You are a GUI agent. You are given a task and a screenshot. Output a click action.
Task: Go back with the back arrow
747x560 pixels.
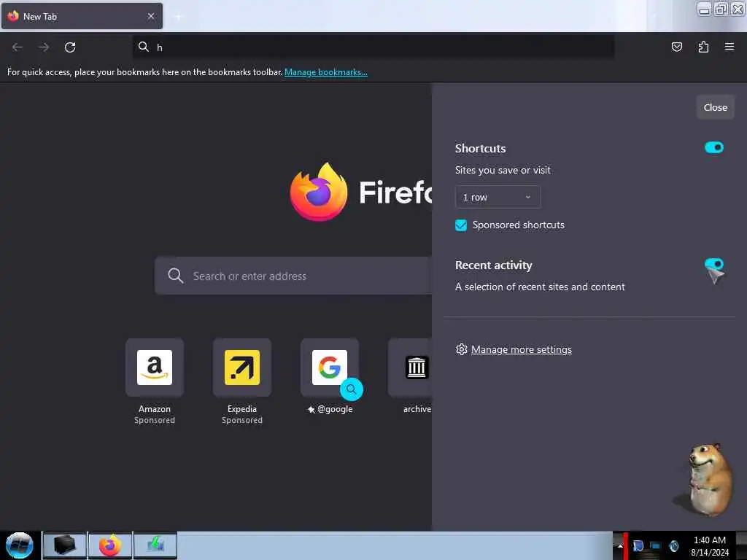[18, 47]
